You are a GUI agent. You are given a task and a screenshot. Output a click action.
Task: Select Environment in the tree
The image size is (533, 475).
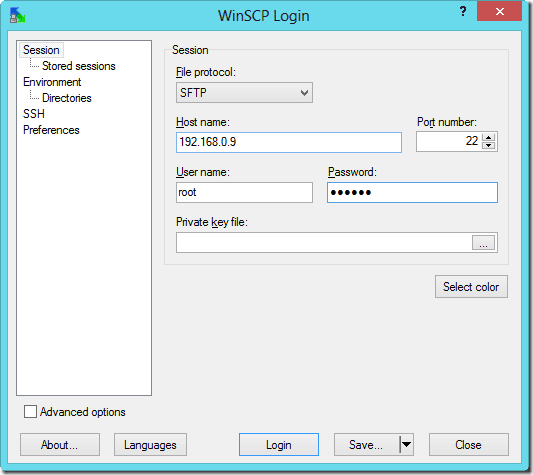[52, 82]
